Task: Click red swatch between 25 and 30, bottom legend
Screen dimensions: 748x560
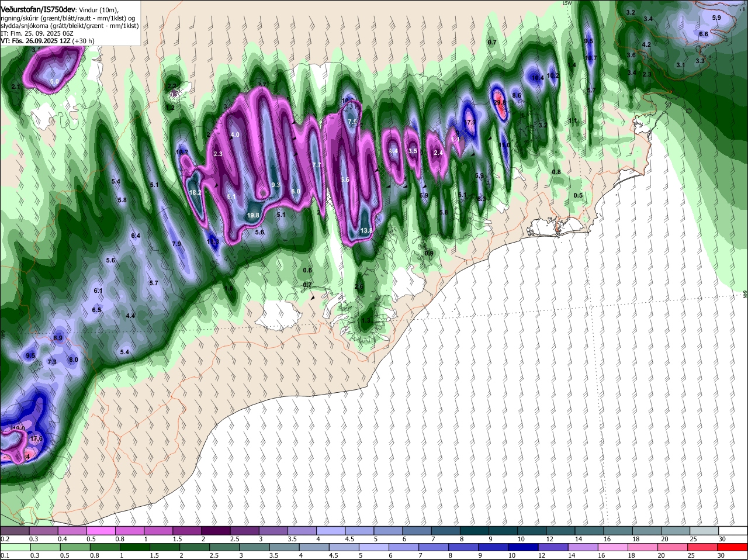Action: tap(705, 547)
